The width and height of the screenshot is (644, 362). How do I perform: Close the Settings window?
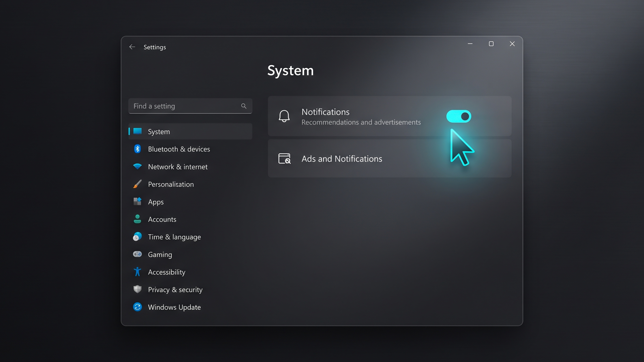pyautogui.click(x=512, y=44)
